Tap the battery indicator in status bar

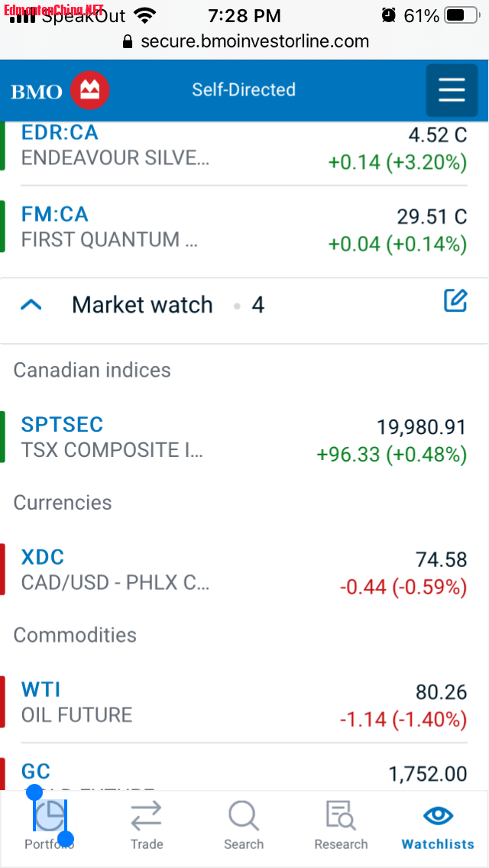(466, 15)
